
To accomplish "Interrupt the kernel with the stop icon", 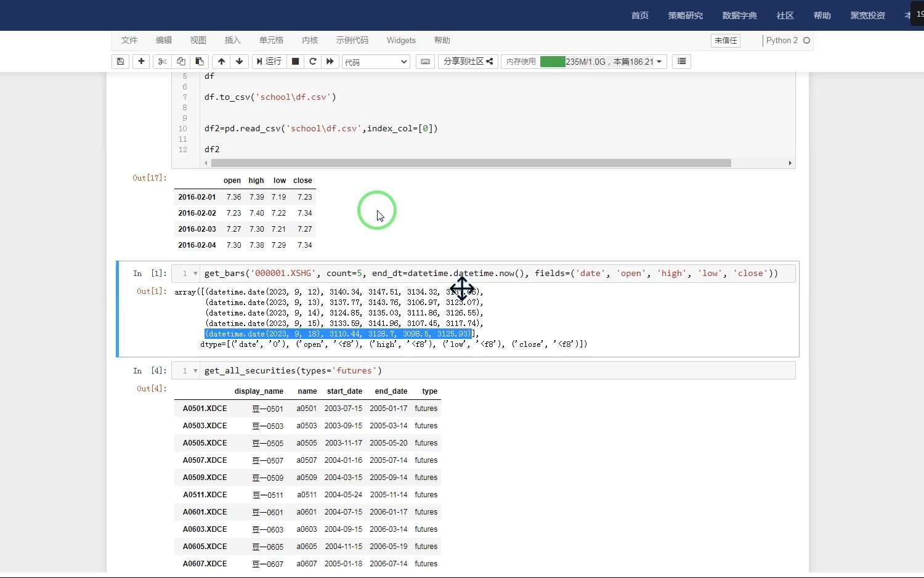I will pyautogui.click(x=296, y=62).
